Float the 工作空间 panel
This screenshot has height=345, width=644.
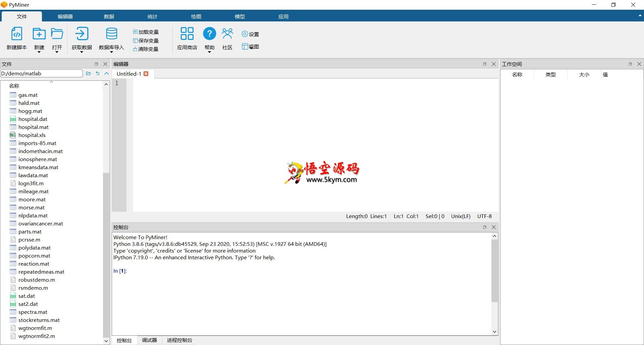pos(630,64)
